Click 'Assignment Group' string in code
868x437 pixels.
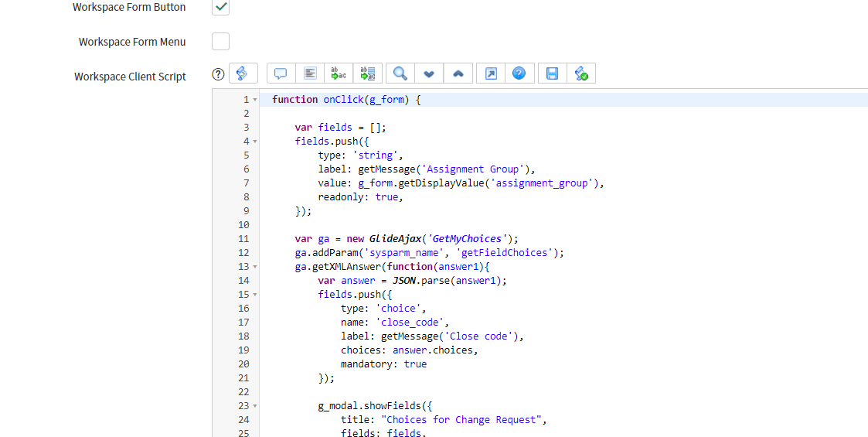(472, 169)
